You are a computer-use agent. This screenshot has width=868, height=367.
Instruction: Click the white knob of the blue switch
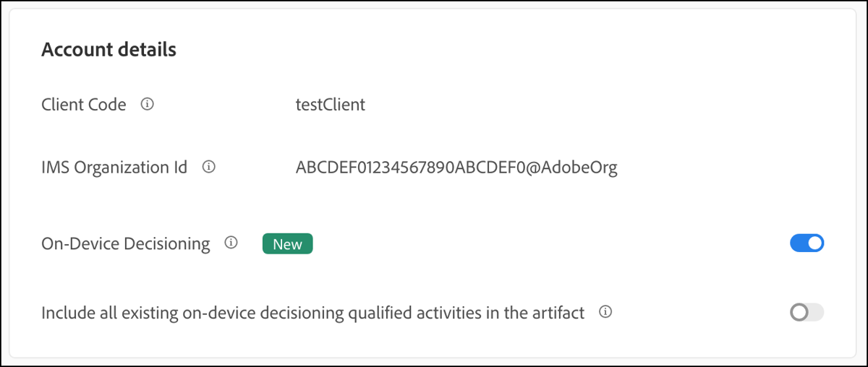tap(814, 243)
